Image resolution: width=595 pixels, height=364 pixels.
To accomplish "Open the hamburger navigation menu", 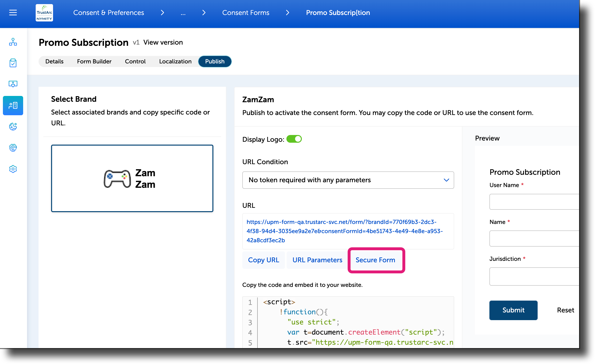I will pyautogui.click(x=13, y=13).
